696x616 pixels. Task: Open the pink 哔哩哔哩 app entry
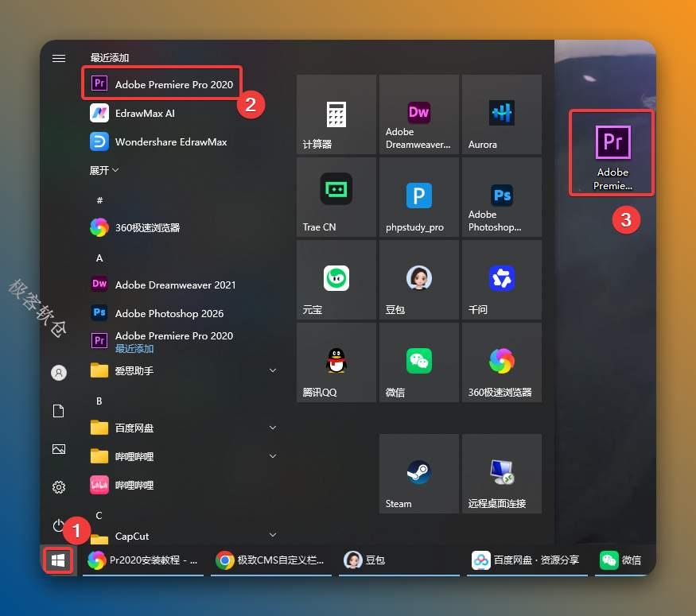click(x=183, y=485)
